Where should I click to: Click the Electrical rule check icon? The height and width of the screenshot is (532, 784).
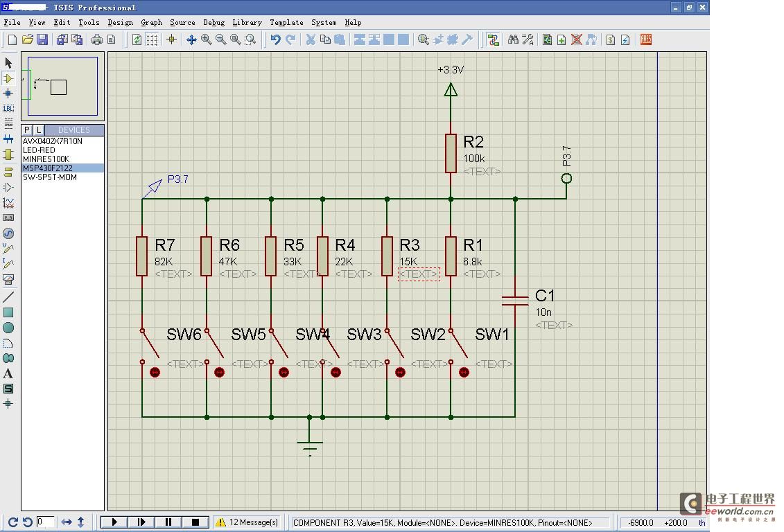pyautogui.click(x=625, y=39)
